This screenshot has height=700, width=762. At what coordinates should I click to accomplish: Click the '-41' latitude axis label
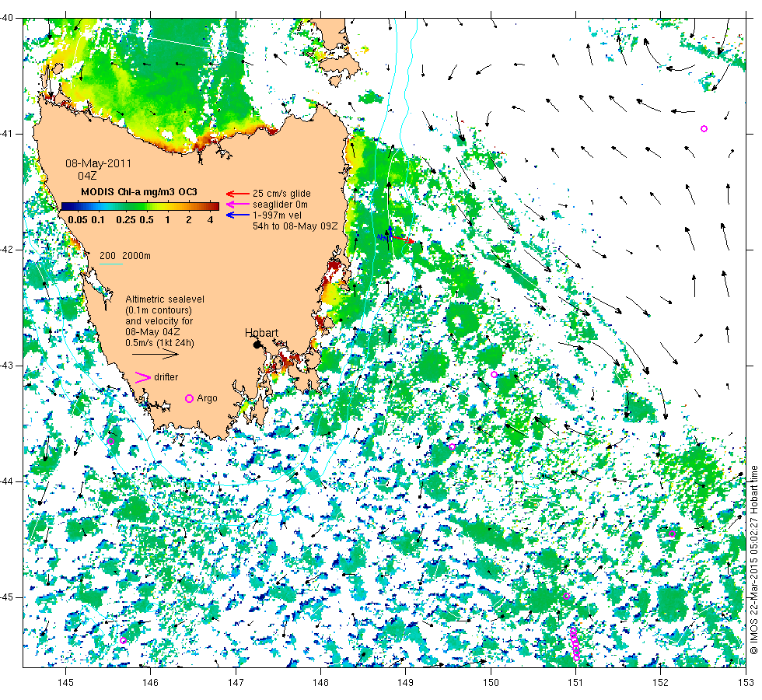click(x=6, y=134)
